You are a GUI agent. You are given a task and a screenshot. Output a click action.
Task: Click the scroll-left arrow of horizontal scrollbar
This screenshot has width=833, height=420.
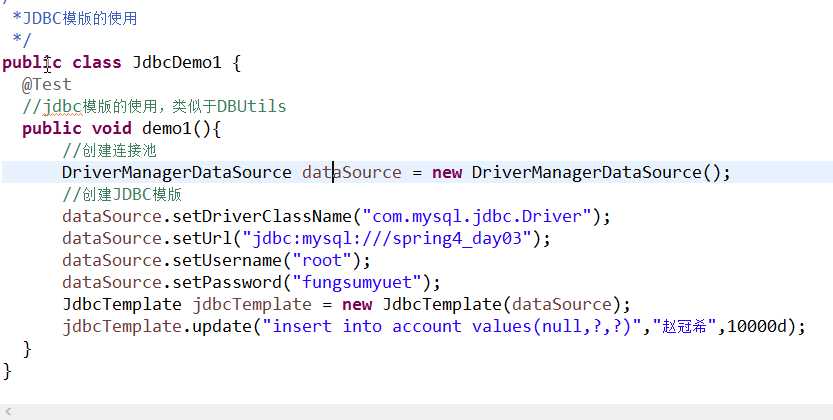point(7,412)
